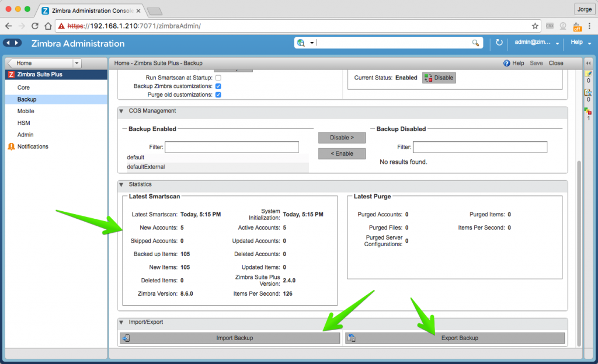The image size is (598, 364).
Task: Click the status icon showing 1
Action: click(587, 111)
